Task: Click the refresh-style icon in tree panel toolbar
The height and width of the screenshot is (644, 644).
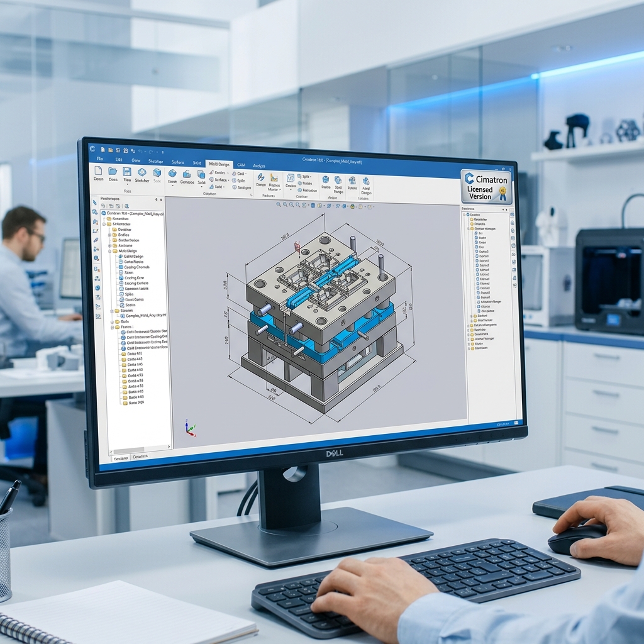Action: (127, 206)
